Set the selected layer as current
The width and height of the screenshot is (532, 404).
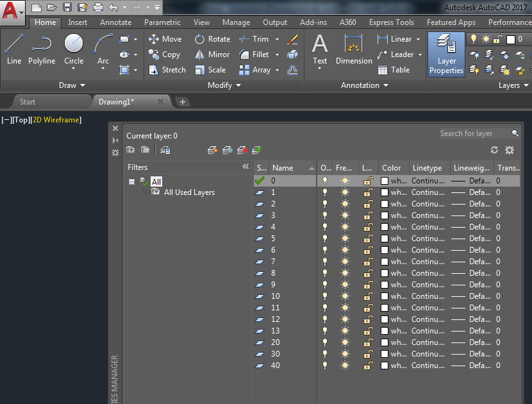[x=255, y=149]
